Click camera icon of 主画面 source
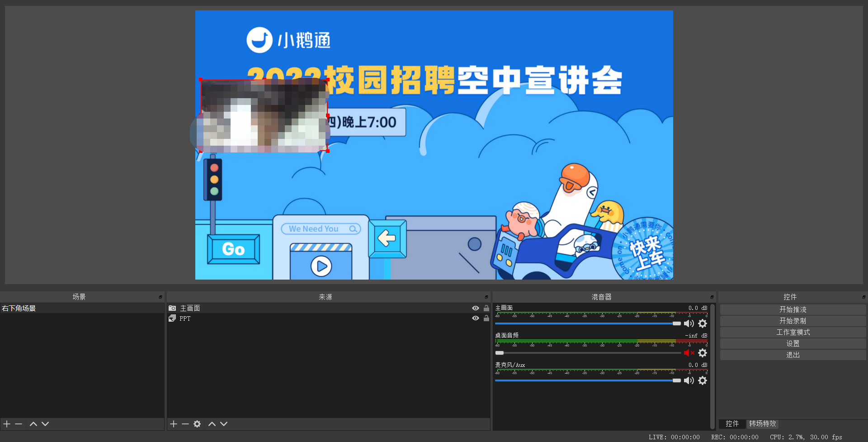The image size is (868, 442). tap(172, 308)
